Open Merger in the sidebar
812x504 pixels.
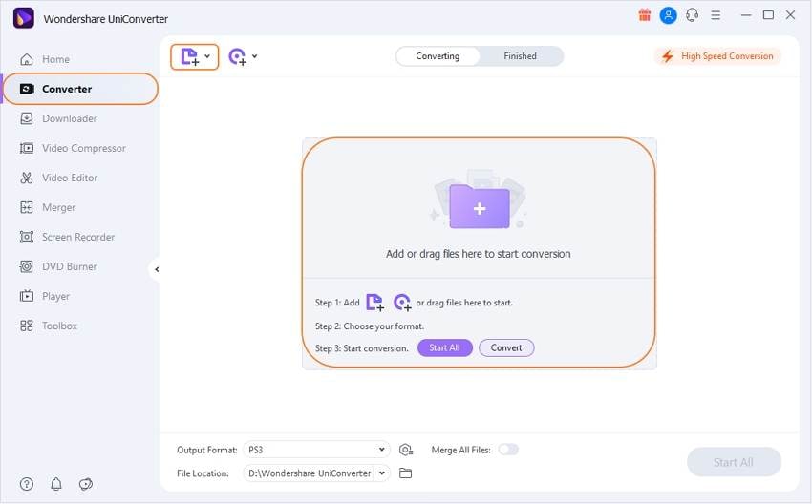pos(47,207)
